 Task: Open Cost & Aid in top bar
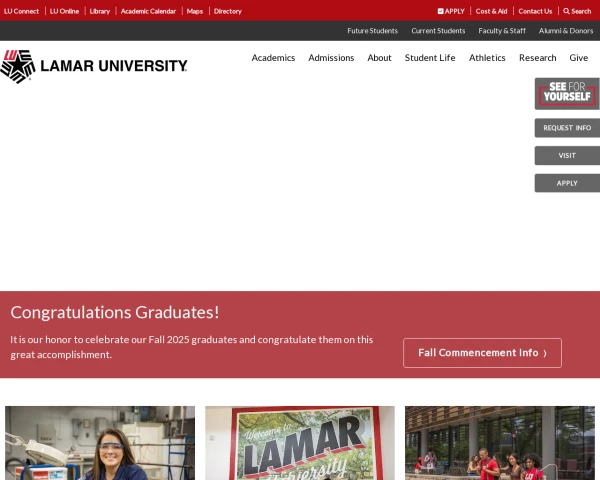491,11
